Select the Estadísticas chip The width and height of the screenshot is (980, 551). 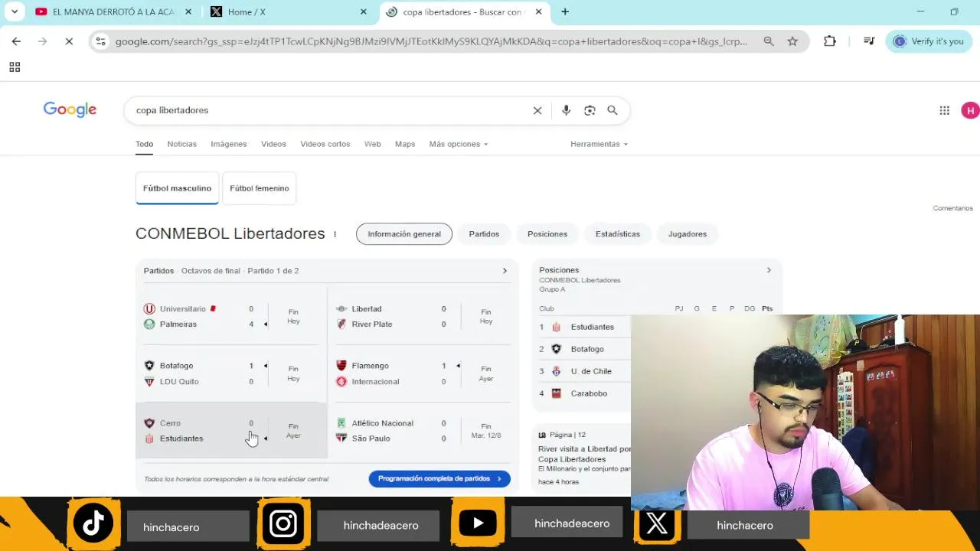618,234
